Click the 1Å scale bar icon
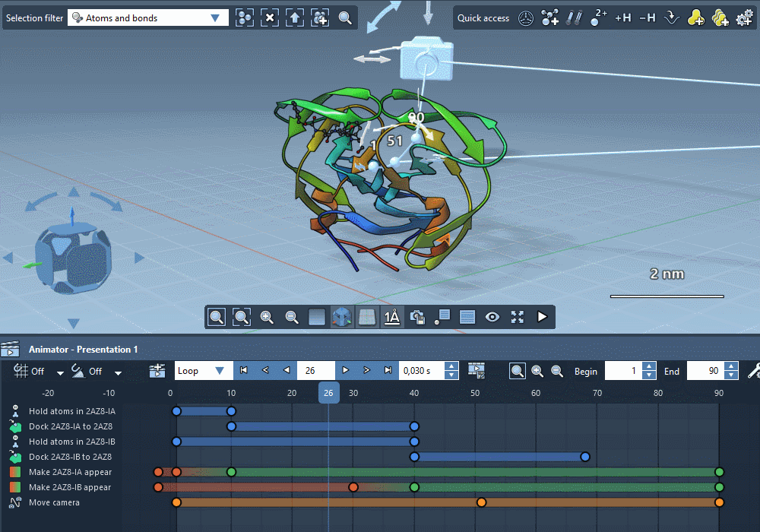Image resolution: width=760 pixels, height=532 pixels. pyautogui.click(x=392, y=317)
